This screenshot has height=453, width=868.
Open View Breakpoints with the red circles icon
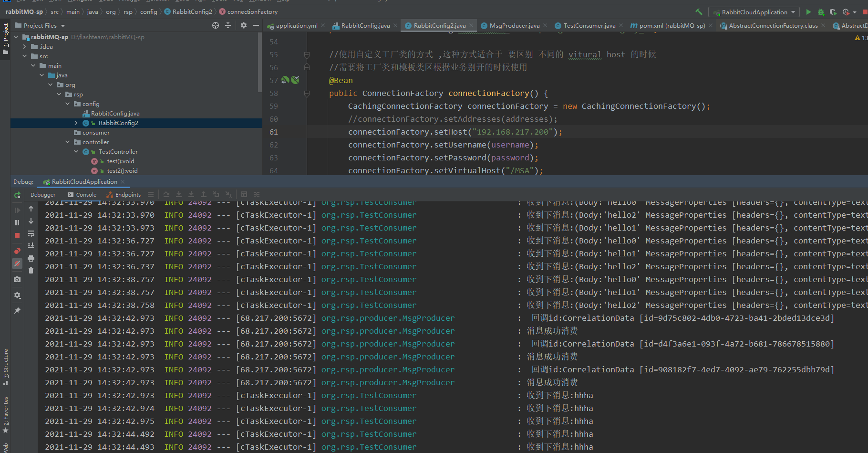pos(17,251)
